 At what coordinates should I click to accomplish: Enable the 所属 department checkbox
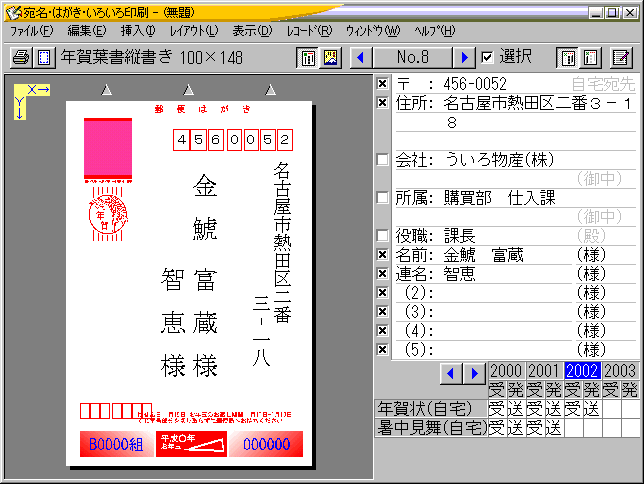click(382, 198)
